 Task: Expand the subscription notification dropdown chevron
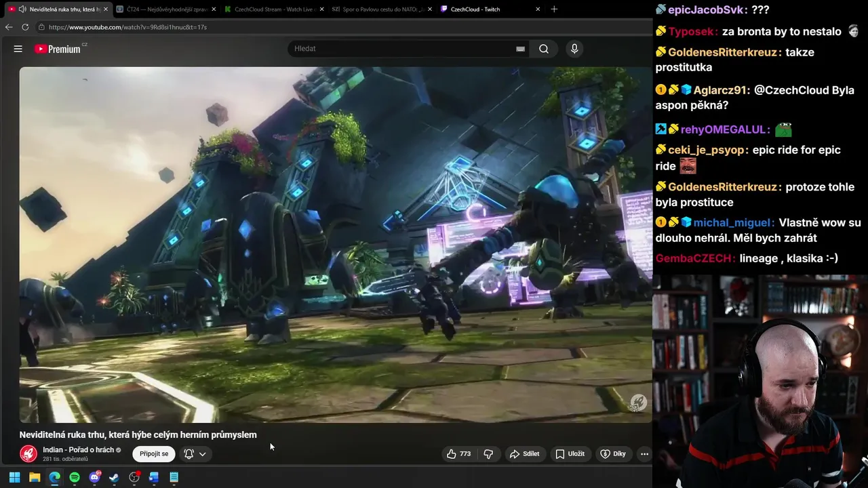point(202,454)
